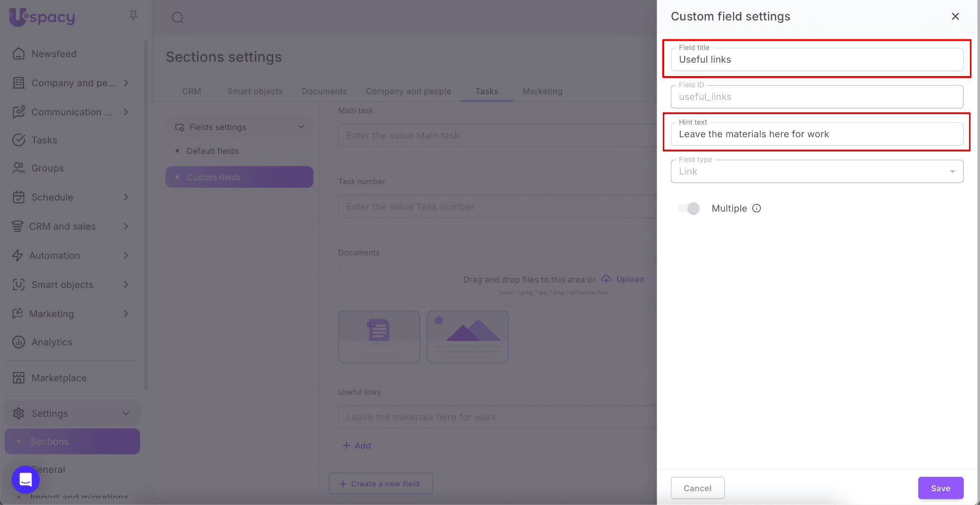The image size is (980, 505).
Task: Click the Multiple info icon
Action: 757,208
